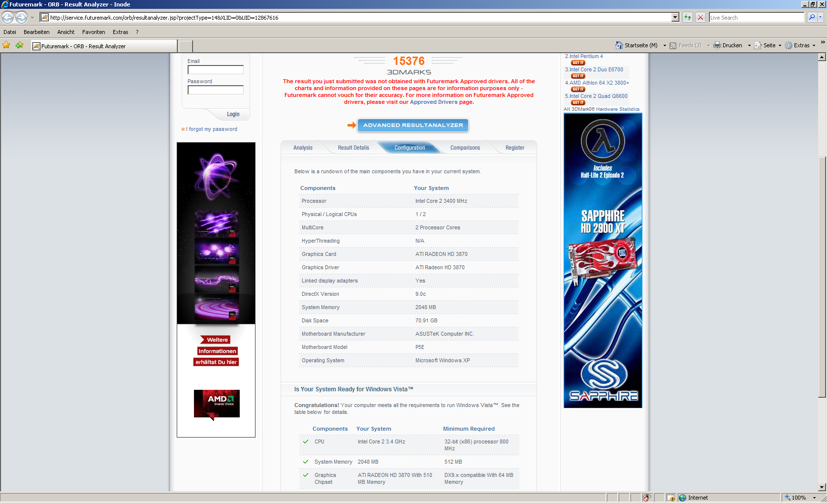This screenshot has height=504, width=827.
Task: Switch to the Comparisons tab
Action: coord(465,148)
